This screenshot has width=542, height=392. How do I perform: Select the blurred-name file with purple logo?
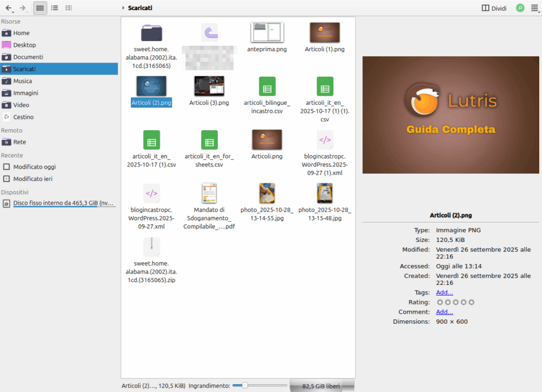[x=209, y=33]
